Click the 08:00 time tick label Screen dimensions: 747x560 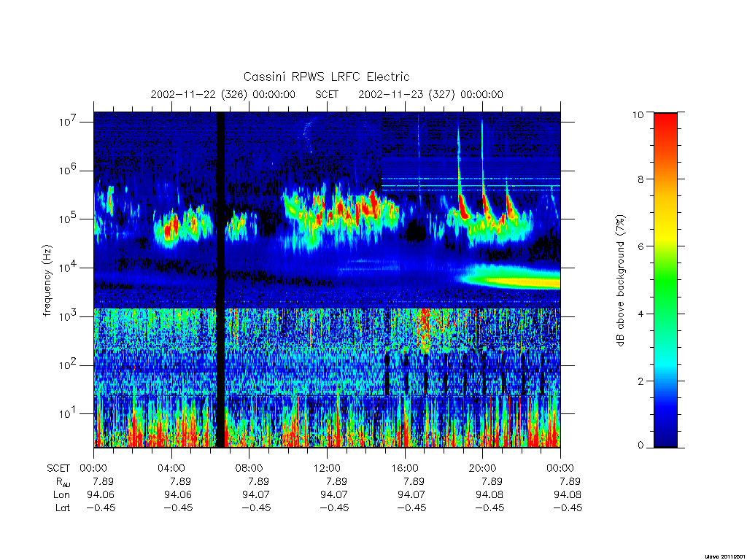pyautogui.click(x=249, y=468)
